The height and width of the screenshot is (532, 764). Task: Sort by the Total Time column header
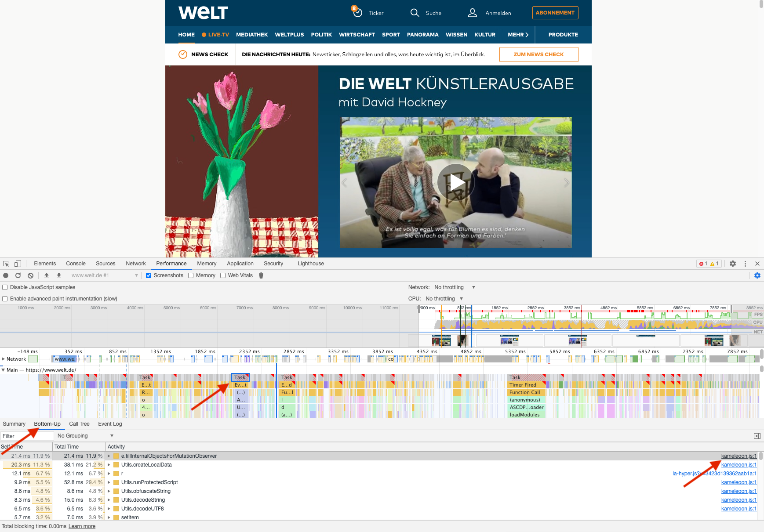(x=79, y=447)
